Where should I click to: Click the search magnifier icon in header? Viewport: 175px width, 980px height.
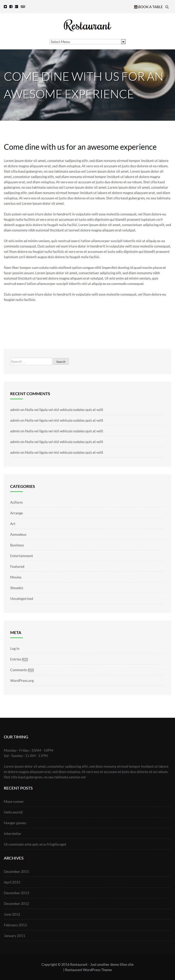(x=167, y=7)
